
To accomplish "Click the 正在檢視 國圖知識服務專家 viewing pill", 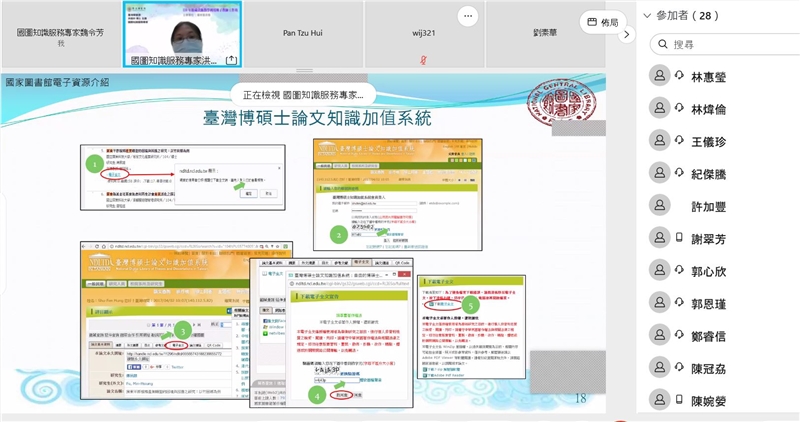I will click(x=303, y=95).
